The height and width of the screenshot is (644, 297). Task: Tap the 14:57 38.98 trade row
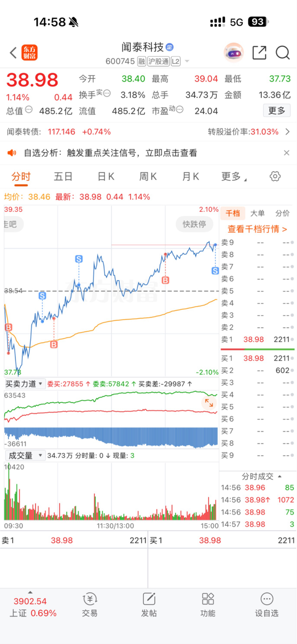click(257, 524)
